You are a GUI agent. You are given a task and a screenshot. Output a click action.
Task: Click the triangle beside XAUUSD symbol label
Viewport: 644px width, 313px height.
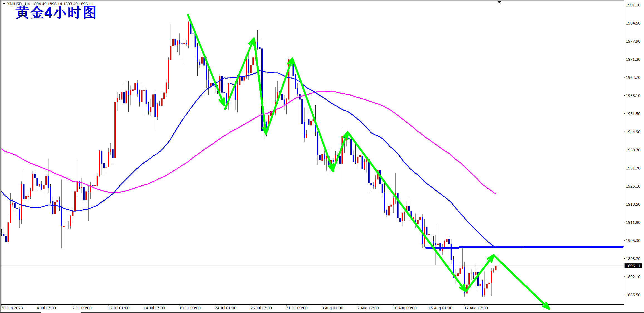tap(4, 4)
